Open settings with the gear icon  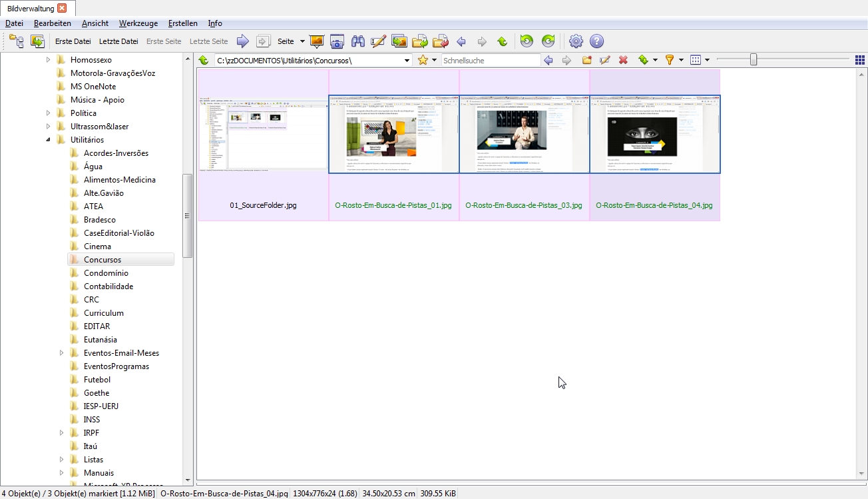576,41
